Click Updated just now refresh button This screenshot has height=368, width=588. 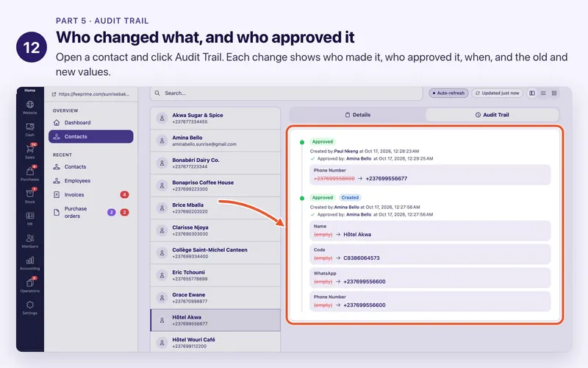[x=498, y=93]
